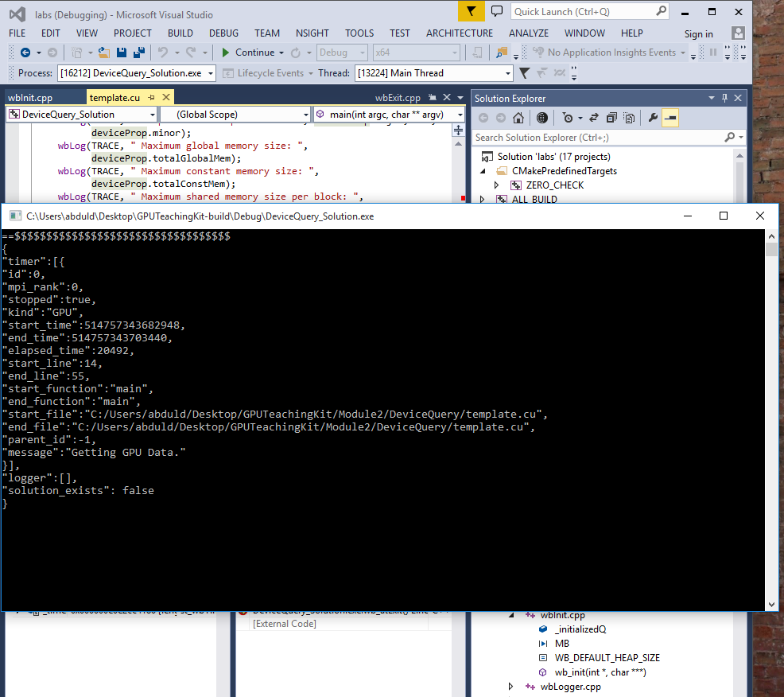Open the main function members dropdown
The height and width of the screenshot is (697, 784).
(x=460, y=115)
